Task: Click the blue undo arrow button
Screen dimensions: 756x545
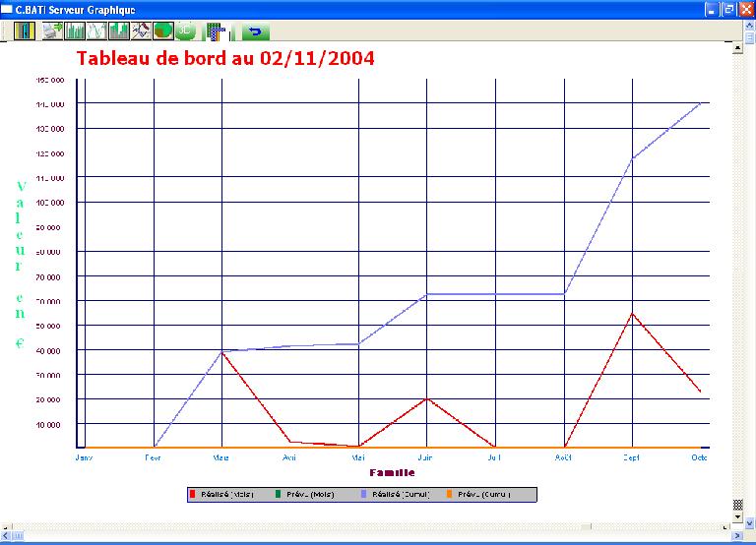Action: (x=255, y=30)
